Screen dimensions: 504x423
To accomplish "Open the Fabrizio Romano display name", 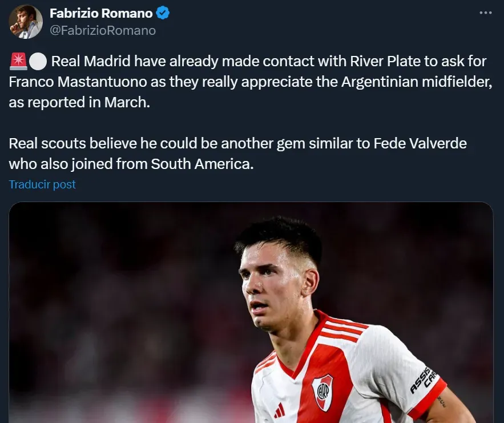I will point(101,13).
